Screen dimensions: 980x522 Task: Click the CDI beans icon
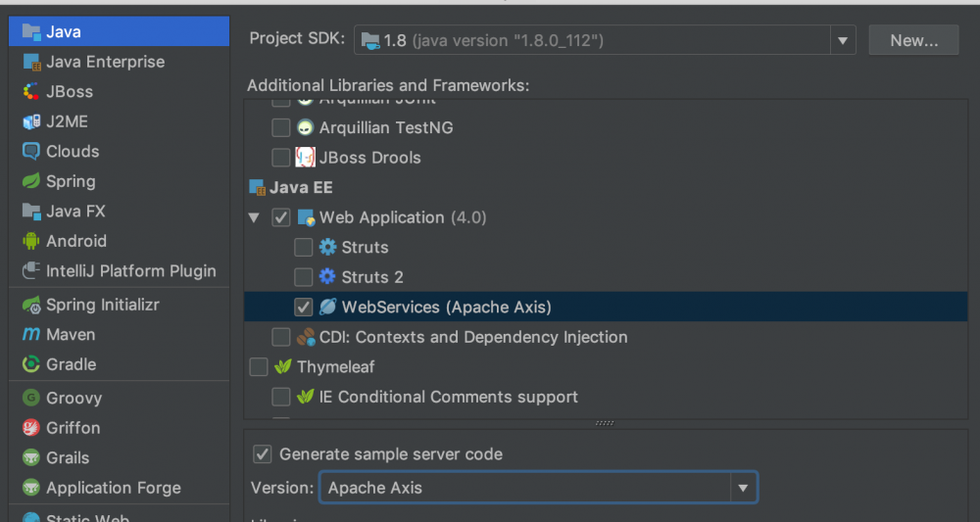pyautogui.click(x=306, y=337)
